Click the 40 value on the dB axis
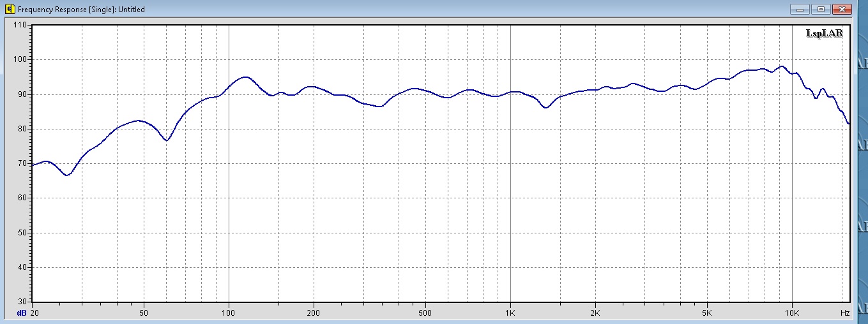The height and width of the screenshot is (324, 868). tap(22, 267)
